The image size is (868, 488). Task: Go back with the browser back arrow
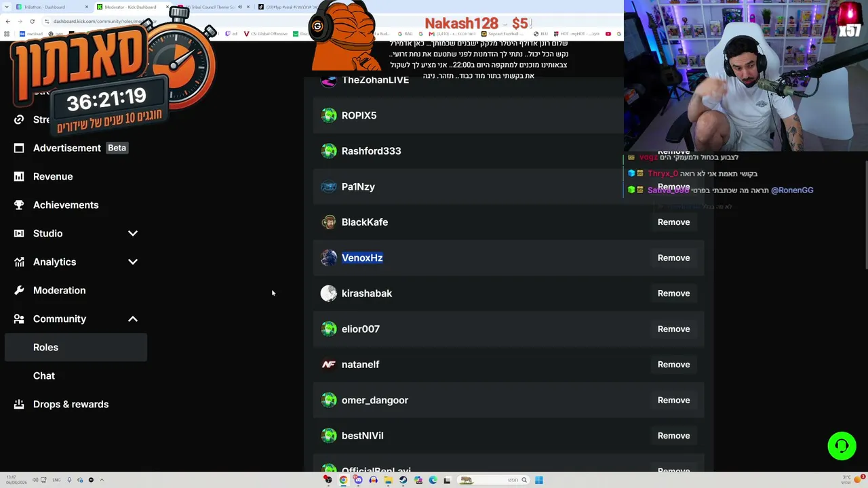(x=7, y=21)
